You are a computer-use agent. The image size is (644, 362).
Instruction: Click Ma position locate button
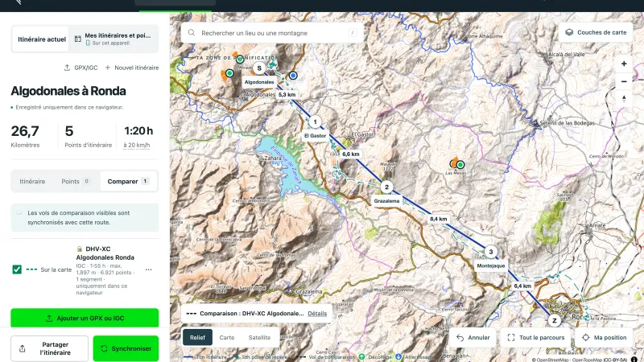605,337
